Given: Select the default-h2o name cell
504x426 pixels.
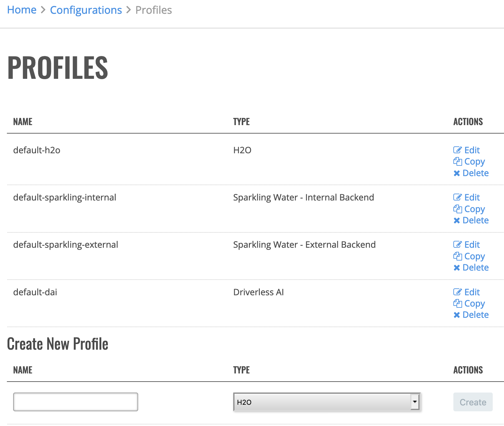Looking at the screenshot, I should [37, 150].
